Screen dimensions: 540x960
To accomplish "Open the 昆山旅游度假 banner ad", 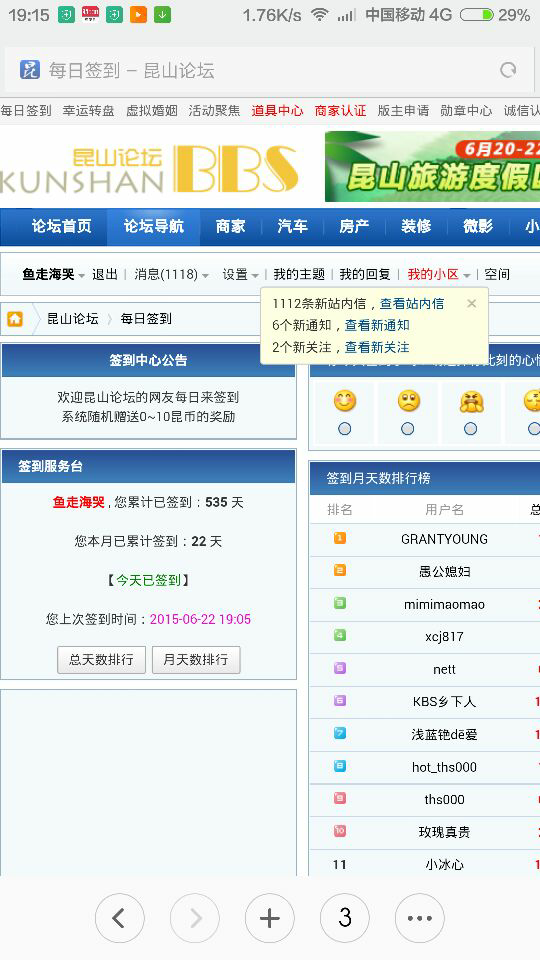I will (x=432, y=167).
